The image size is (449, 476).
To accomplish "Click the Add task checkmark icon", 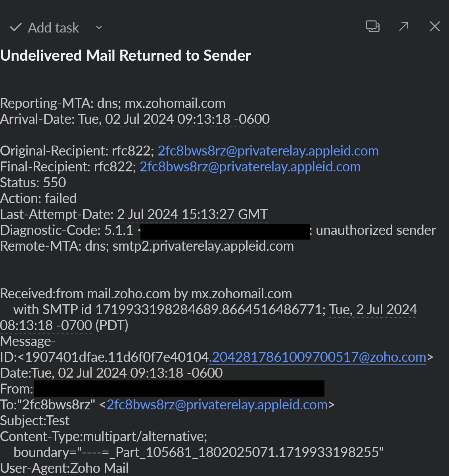I will tap(15, 27).
